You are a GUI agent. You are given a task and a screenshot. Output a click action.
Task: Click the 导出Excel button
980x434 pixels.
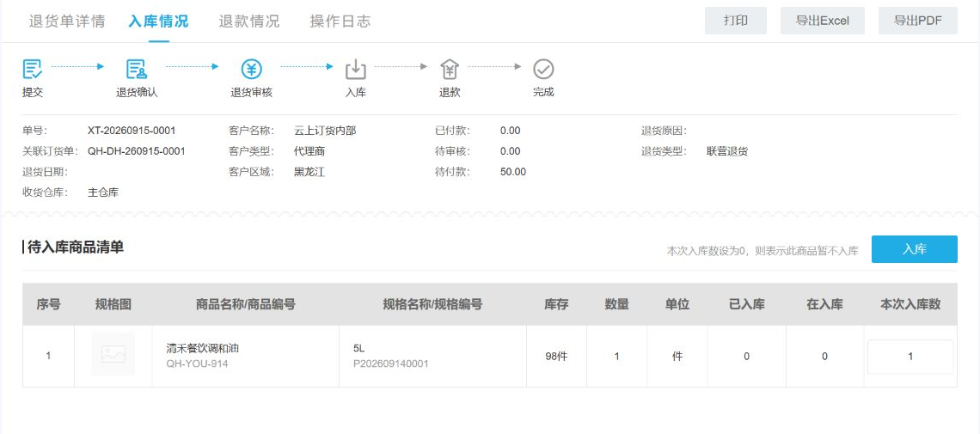[823, 21]
